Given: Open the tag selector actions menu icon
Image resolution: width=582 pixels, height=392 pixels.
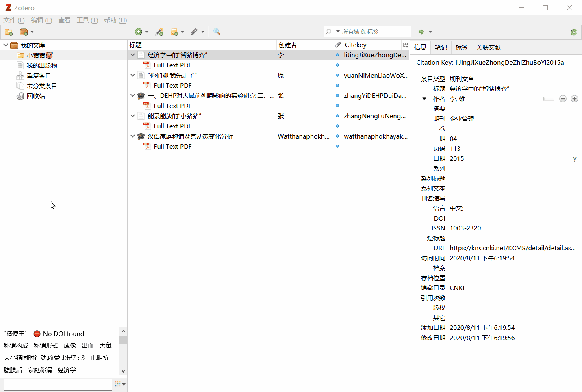Looking at the screenshot, I should (120, 384).
